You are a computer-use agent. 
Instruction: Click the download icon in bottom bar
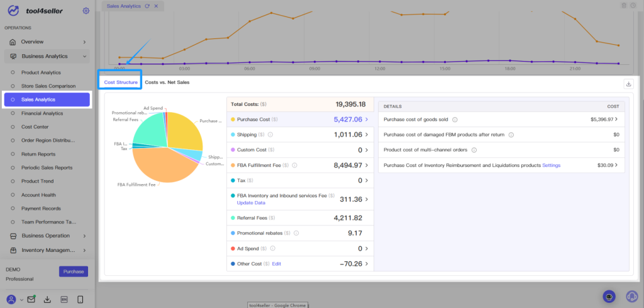(47, 299)
